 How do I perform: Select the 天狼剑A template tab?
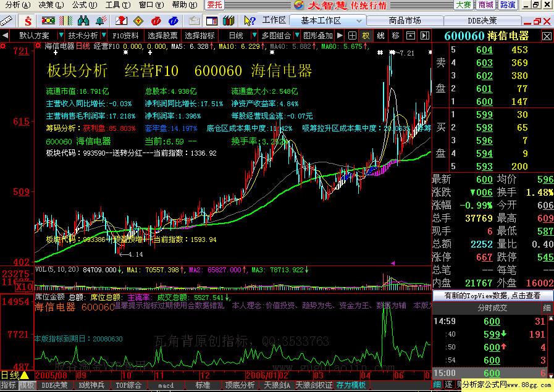pyautogui.click(x=277, y=385)
